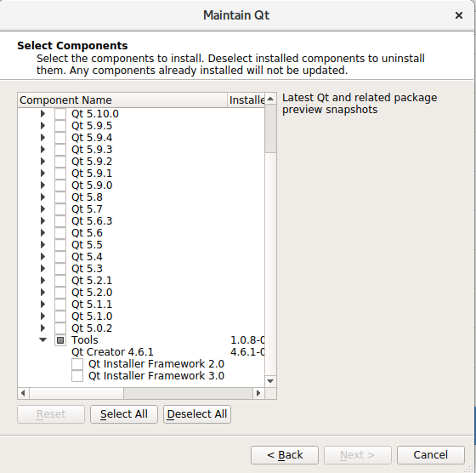Click the Component Name column header
The height and width of the screenshot is (473, 476).
(x=122, y=100)
